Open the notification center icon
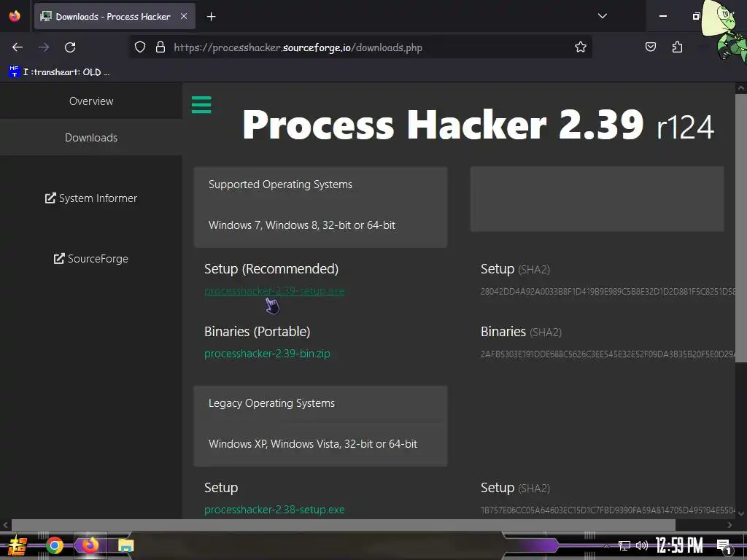 click(x=724, y=546)
